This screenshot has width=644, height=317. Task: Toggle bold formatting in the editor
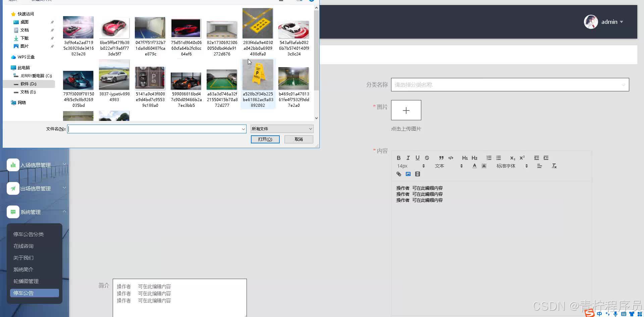pyautogui.click(x=398, y=158)
